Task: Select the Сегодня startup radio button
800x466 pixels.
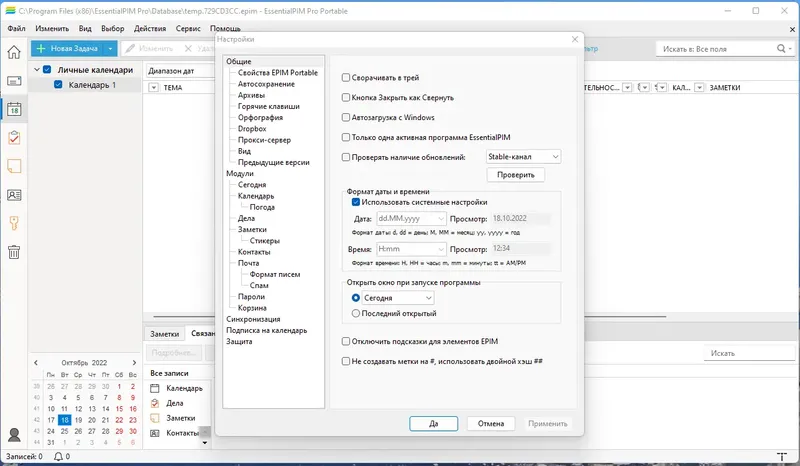Action: [356, 298]
